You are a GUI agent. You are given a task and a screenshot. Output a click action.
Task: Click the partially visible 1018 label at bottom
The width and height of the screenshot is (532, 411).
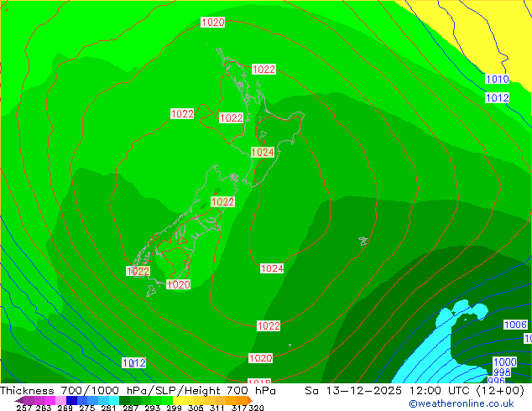[259, 381]
